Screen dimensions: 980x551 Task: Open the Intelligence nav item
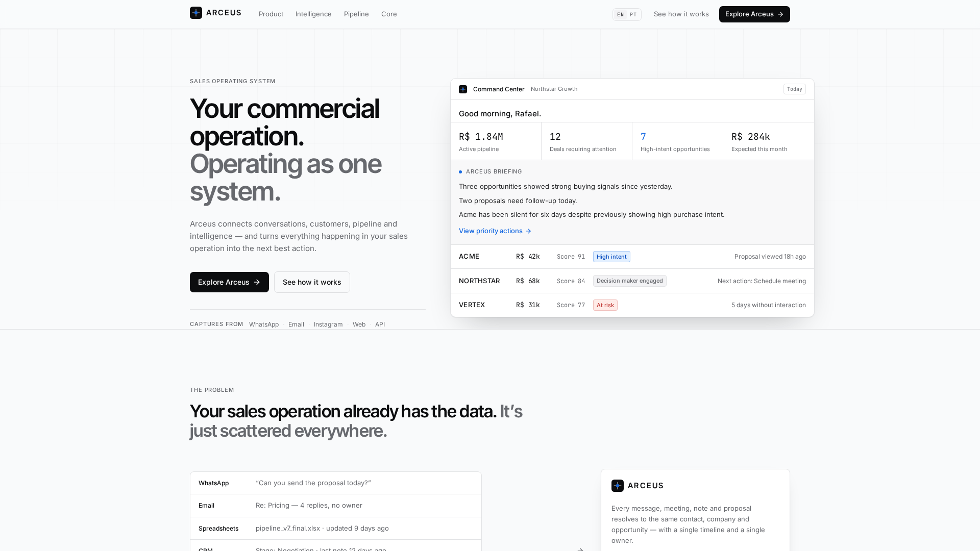(313, 14)
